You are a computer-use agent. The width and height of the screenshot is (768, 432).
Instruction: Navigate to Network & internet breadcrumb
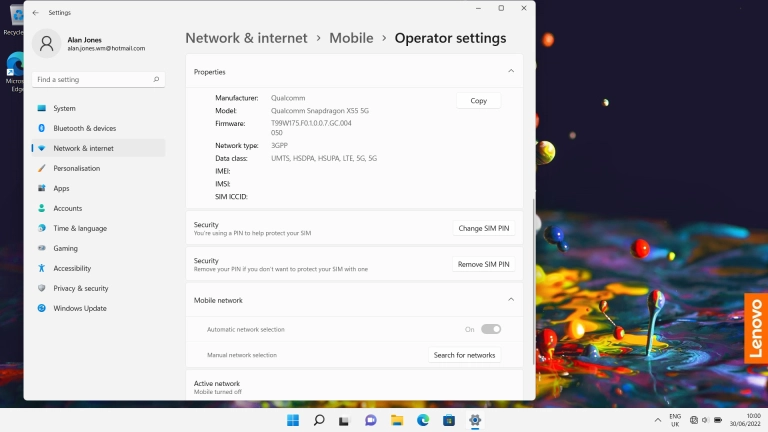pyautogui.click(x=247, y=38)
